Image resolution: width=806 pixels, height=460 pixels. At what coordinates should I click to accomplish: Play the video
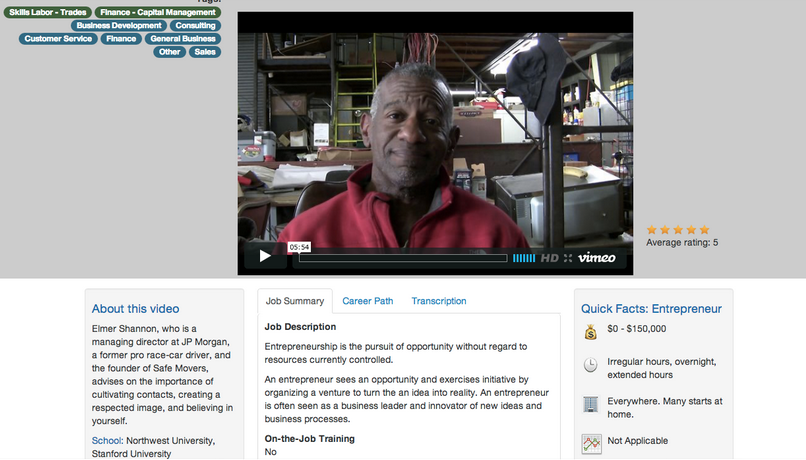tap(265, 256)
